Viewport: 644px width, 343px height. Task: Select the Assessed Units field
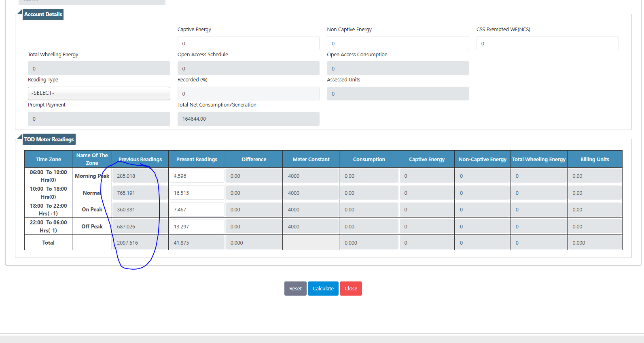[398, 94]
